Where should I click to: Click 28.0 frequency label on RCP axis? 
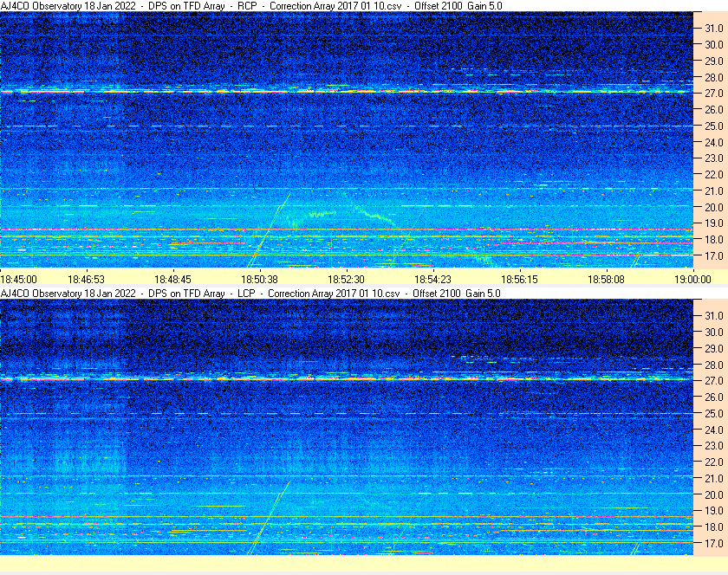point(714,77)
